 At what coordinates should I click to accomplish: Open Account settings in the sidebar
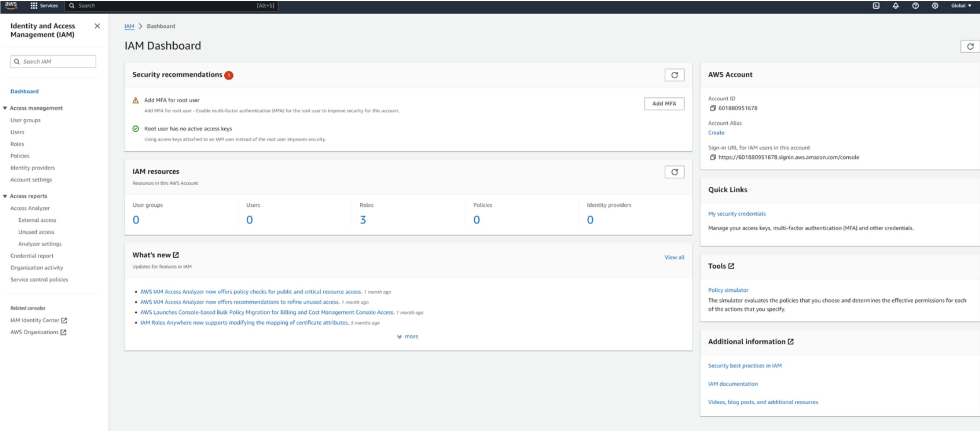(31, 180)
